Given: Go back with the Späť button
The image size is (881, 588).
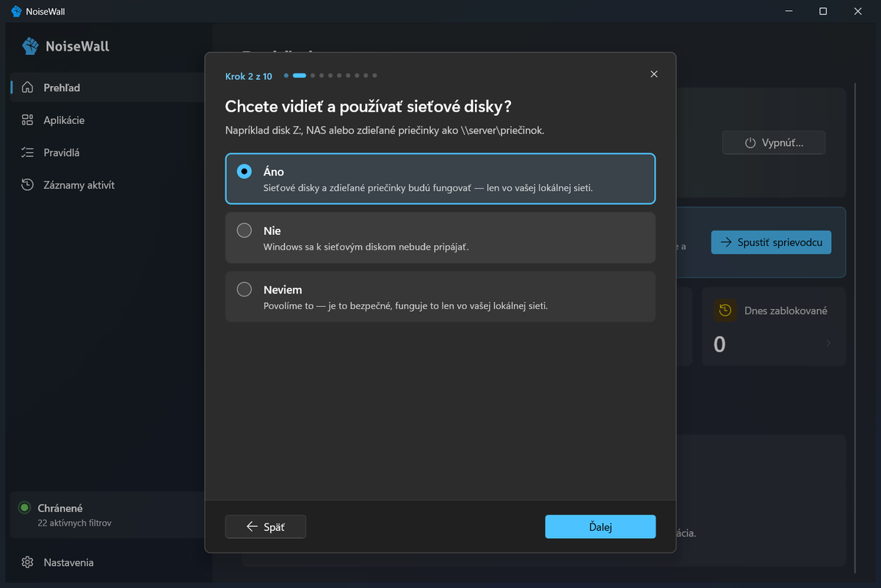Looking at the screenshot, I should [x=265, y=526].
